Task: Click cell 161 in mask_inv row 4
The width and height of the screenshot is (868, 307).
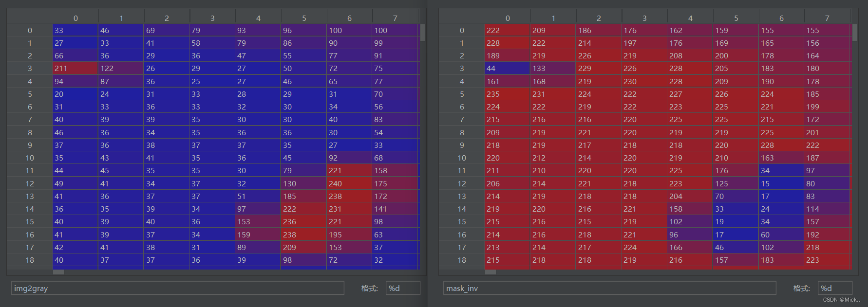Action: pyautogui.click(x=508, y=81)
